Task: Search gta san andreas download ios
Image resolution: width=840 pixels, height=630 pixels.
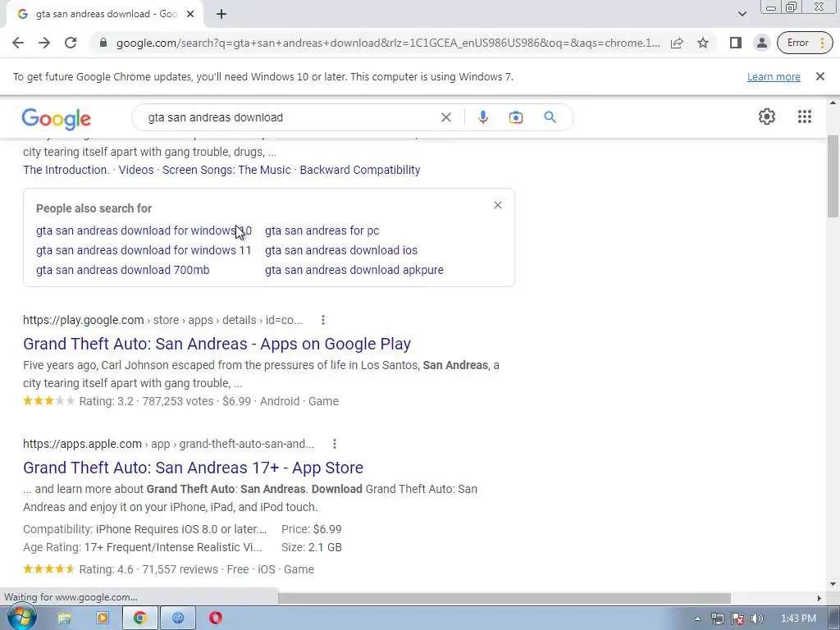Action: click(341, 250)
